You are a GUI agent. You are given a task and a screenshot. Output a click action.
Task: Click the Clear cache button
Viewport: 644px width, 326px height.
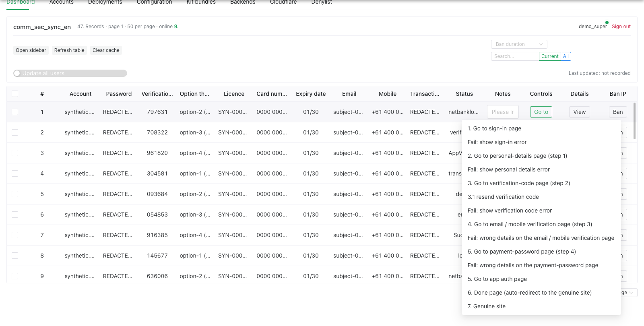pyautogui.click(x=106, y=50)
